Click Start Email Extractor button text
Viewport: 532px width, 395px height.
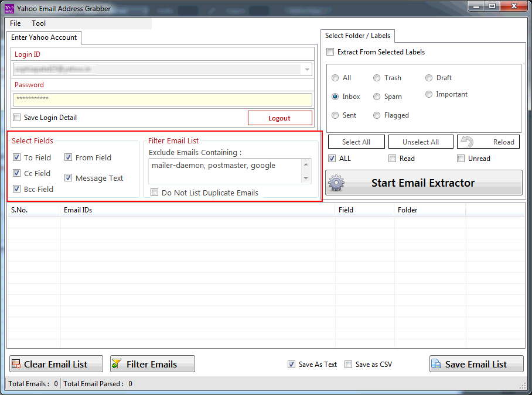click(423, 183)
